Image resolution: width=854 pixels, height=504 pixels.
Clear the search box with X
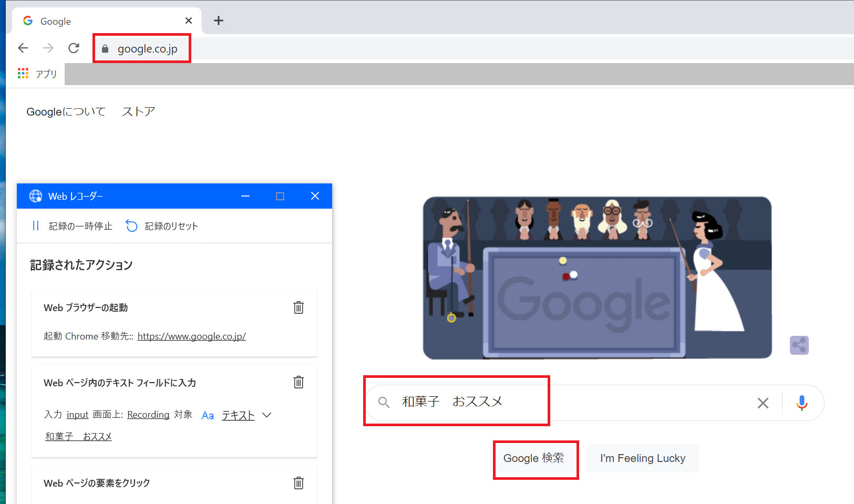763,403
